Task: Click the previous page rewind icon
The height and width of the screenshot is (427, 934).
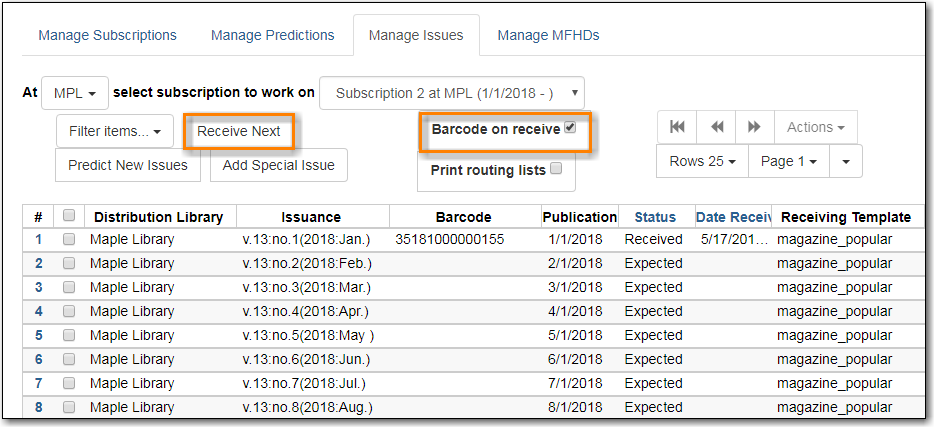Action: click(x=716, y=127)
